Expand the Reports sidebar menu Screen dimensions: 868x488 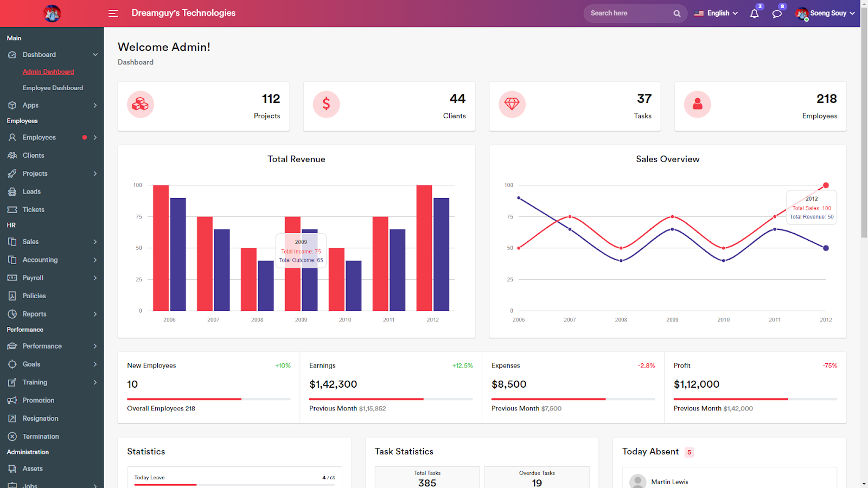(x=34, y=313)
